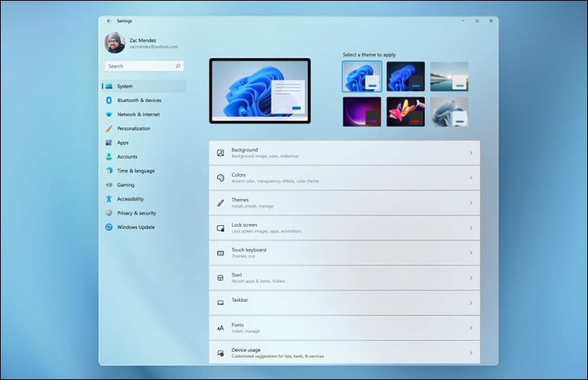The image size is (588, 380).
Task: Open Bluetooth & devices section
Action: [144, 100]
